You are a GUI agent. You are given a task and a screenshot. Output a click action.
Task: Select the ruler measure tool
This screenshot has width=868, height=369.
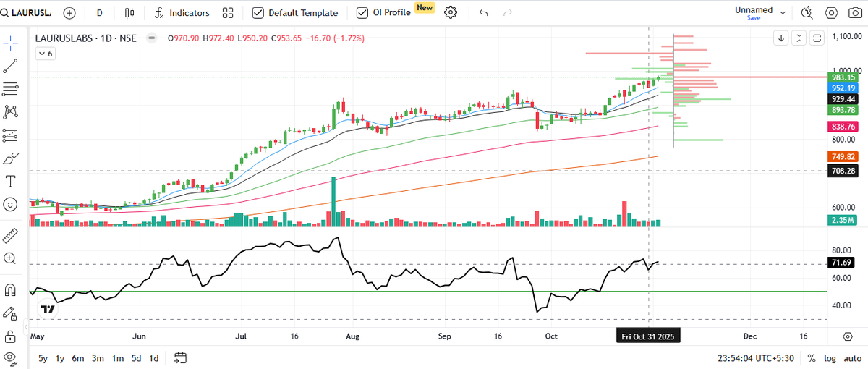(x=10, y=235)
